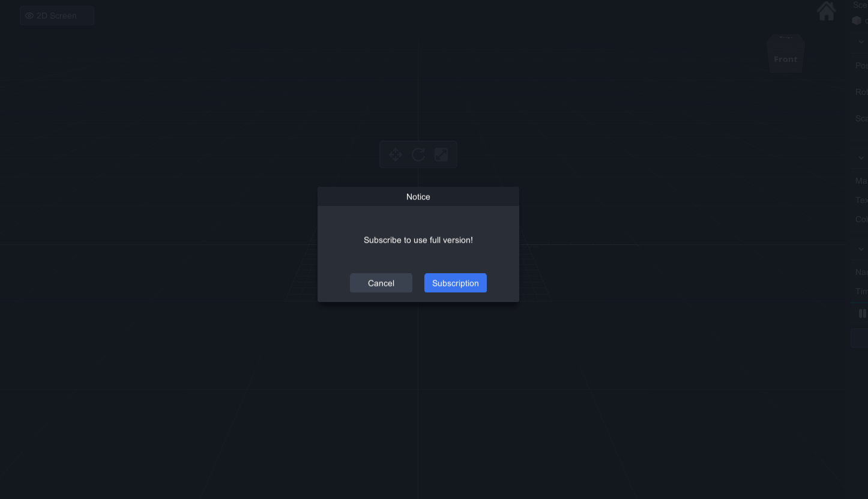Click the Scene panel header label

(861, 5)
